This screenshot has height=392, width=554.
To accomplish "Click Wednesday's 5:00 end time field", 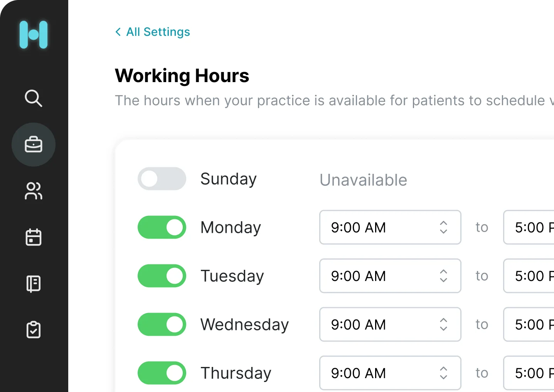I will 530,325.
